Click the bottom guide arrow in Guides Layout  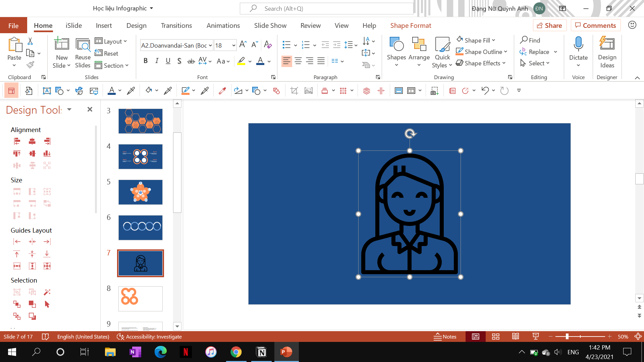pos(47,254)
